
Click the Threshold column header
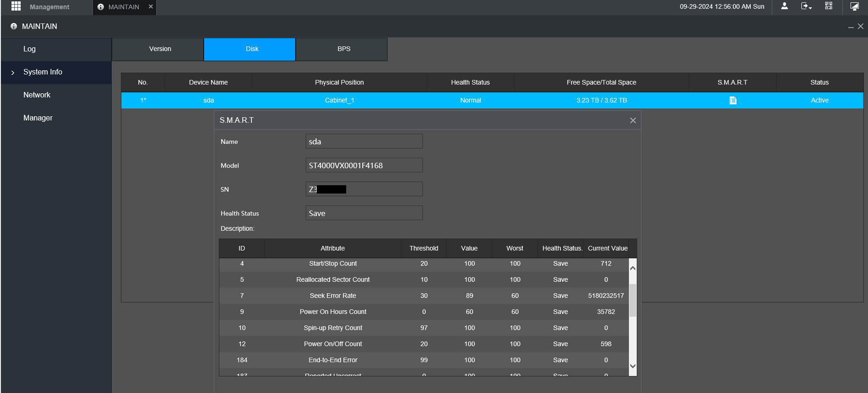coord(424,248)
